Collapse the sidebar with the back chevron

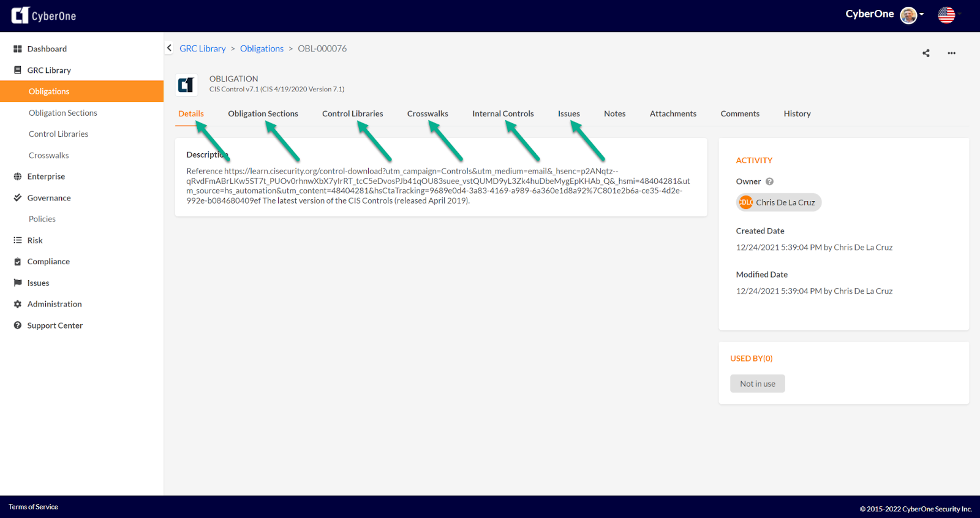169,48
